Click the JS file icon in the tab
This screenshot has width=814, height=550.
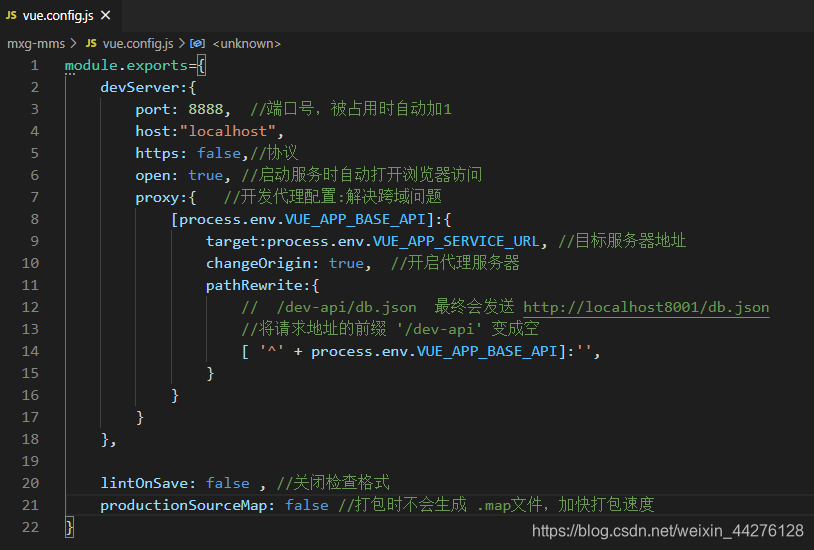11,16
